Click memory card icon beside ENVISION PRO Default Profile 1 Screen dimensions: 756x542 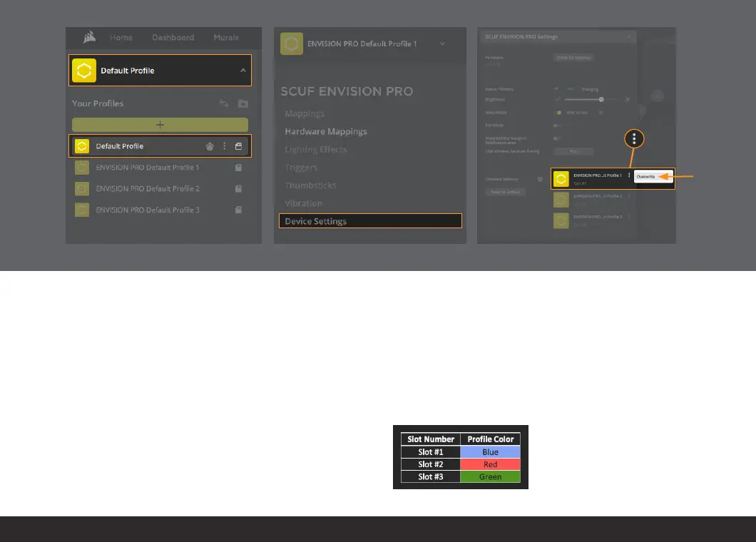[x=238, y=168]
